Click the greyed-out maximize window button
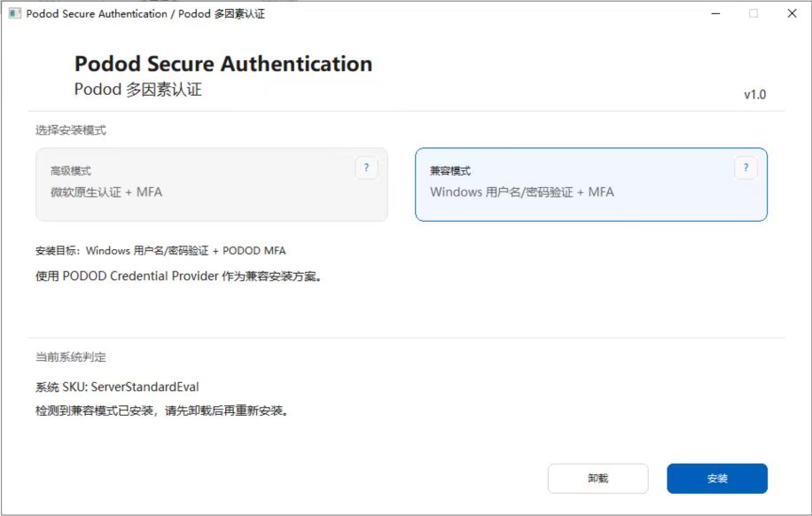 [x=753, y=13]
